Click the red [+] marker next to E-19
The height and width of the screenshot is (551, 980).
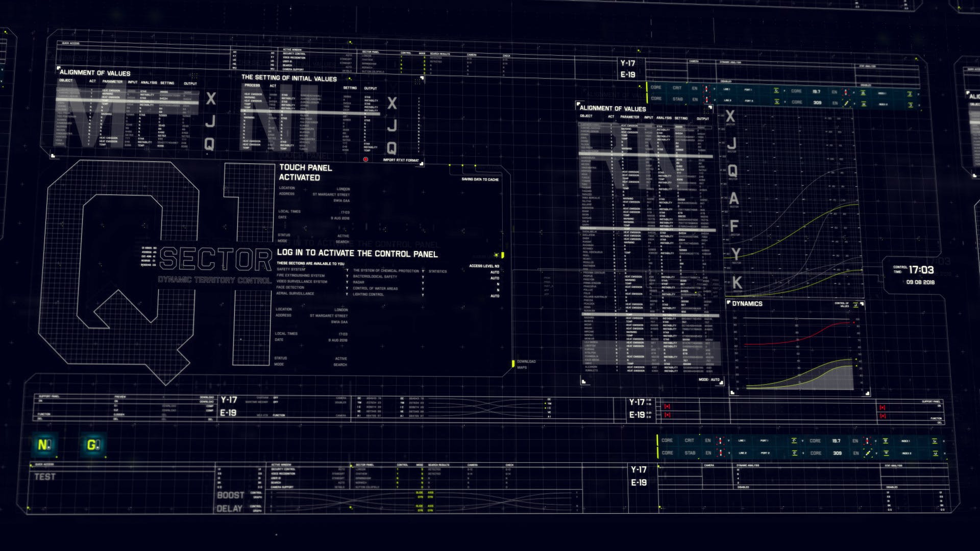tap(667, 414)
